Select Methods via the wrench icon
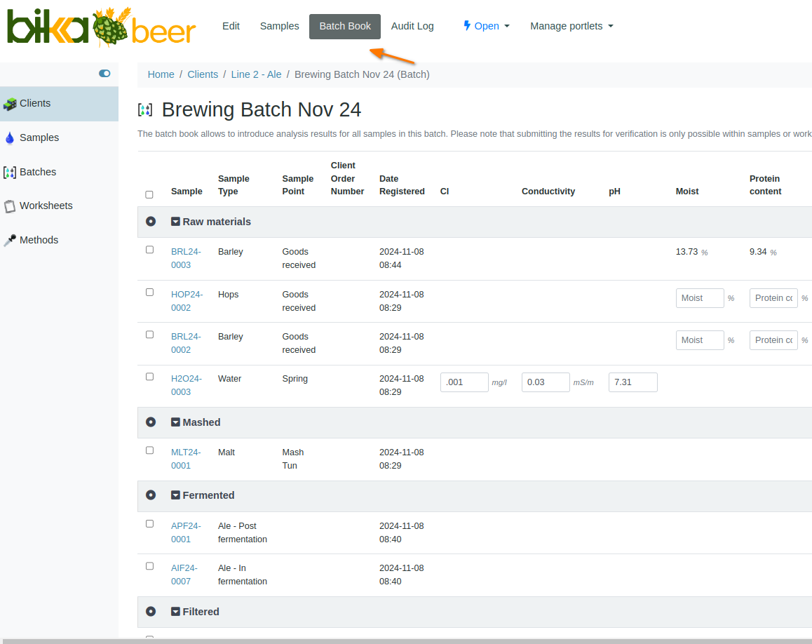Image resolution: width=812 pixels, height=644 pixels. tap(10, 239)
